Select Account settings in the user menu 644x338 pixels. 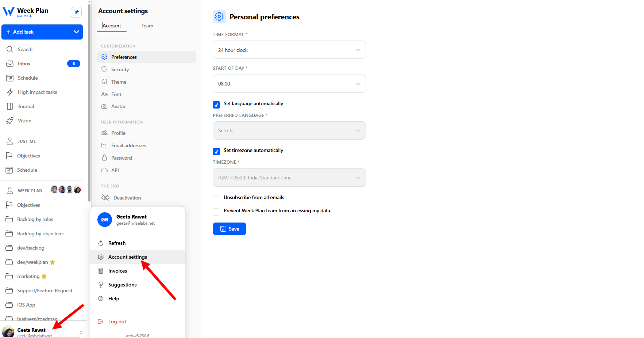(138, 257)
